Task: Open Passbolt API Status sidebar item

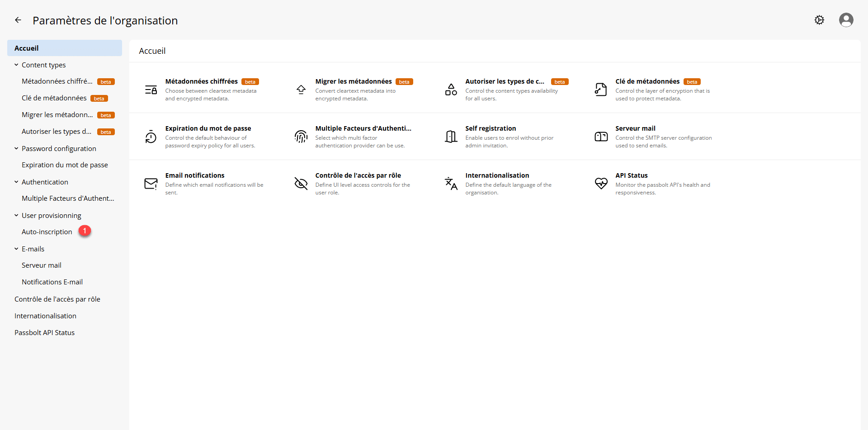Action: pos(44,332)
